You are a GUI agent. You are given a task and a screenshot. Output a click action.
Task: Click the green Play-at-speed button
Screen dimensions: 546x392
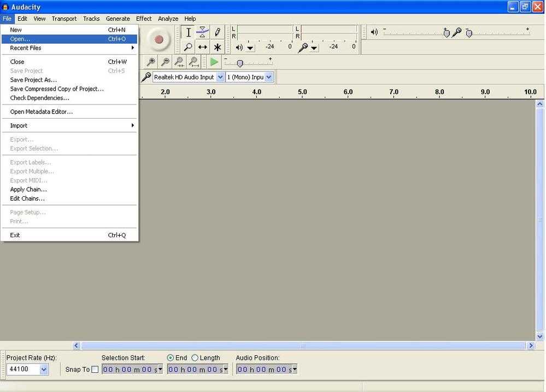[x=214, y=62]
